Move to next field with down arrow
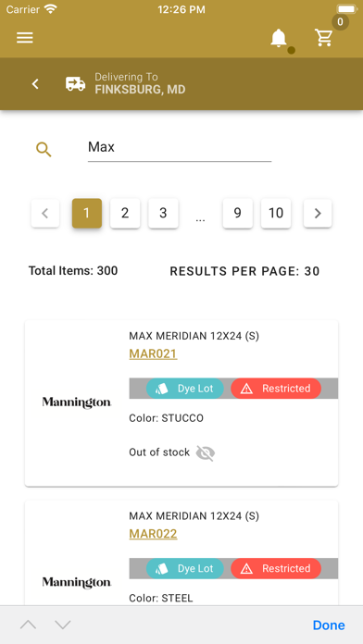The image size is (363, 644). click(62, 625)
